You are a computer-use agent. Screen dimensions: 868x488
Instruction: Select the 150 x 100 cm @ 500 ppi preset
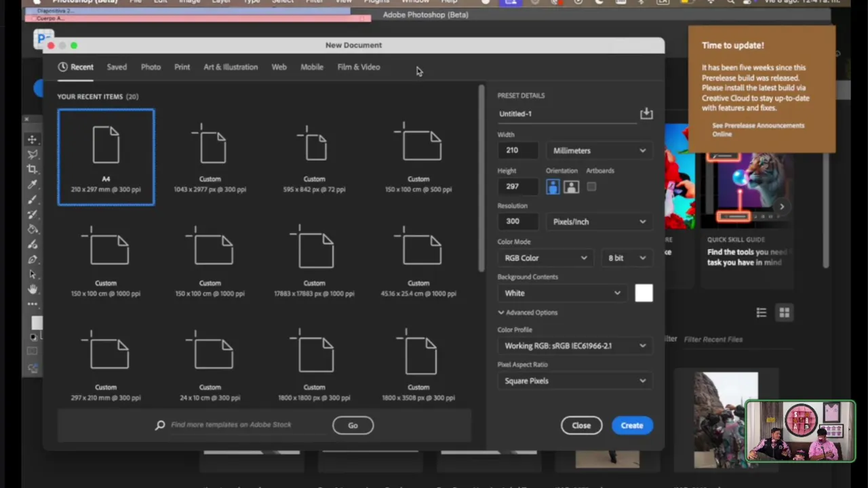(x=418, y=157)
